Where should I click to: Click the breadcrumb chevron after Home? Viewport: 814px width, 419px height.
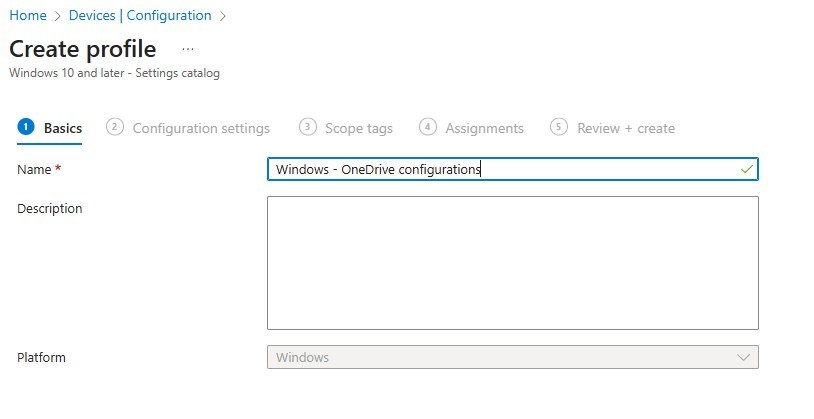(x=56, y=15)
